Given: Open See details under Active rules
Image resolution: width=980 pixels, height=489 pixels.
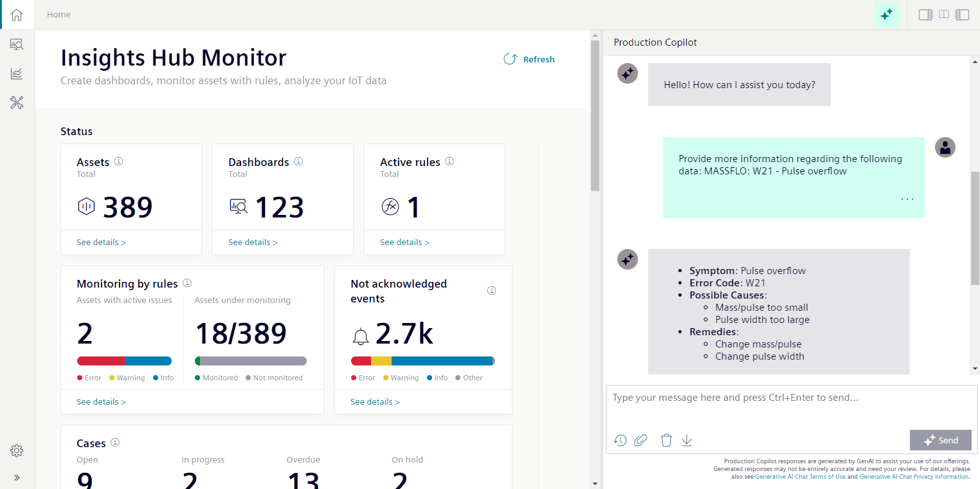Looking at the screenshot, I should pyautogui.click(x=405, y=243).
